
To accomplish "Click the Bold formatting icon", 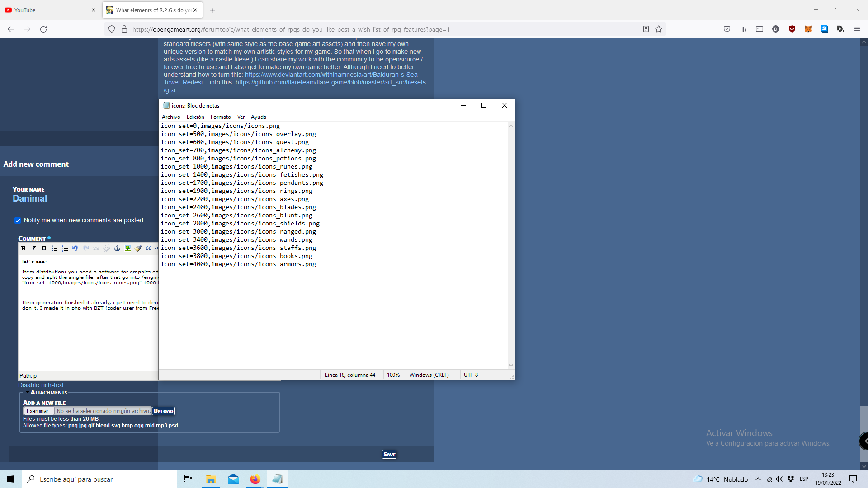I will click(x=23, y=249).
